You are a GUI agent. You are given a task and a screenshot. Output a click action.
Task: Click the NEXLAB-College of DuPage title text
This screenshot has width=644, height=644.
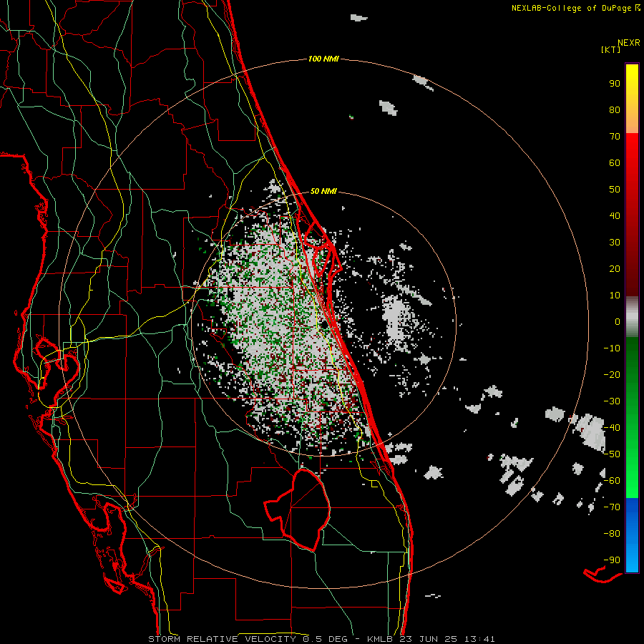571,8
